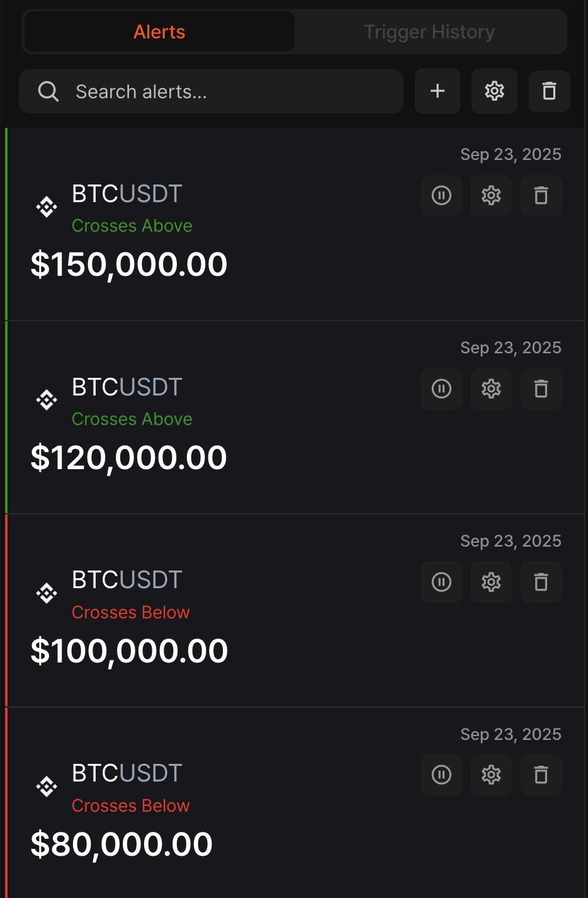Select the $150,000.00 alert price

129,264
